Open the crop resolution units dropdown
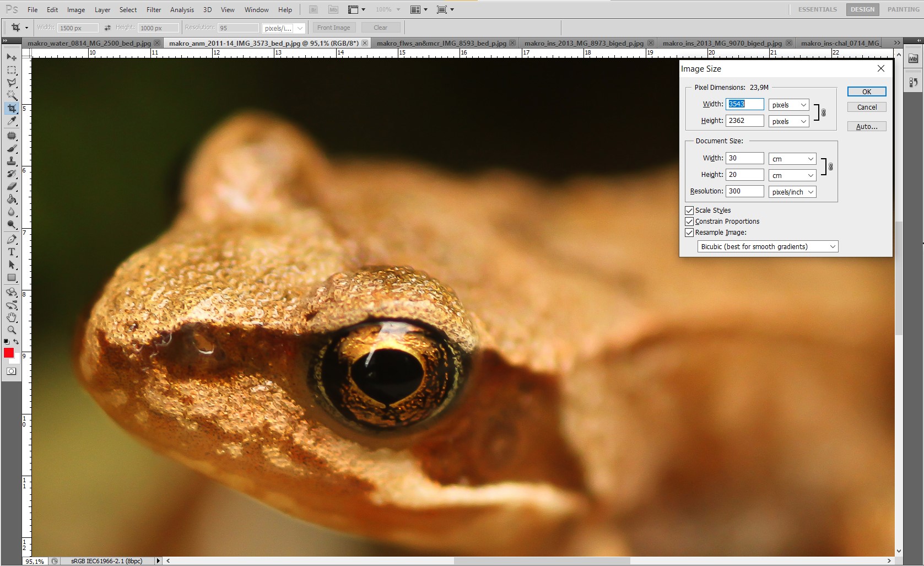The height and width of the screenshot is (566, 924). [284, 28]
